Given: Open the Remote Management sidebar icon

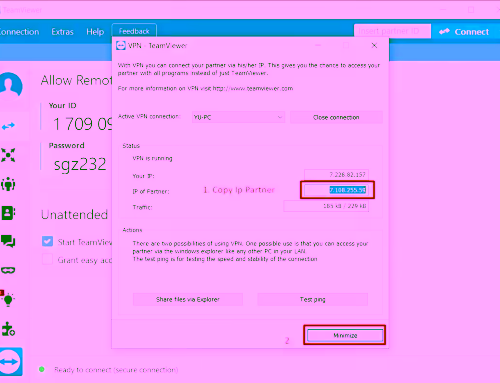Looking at the screenshot, I should [x=8, y=155].
